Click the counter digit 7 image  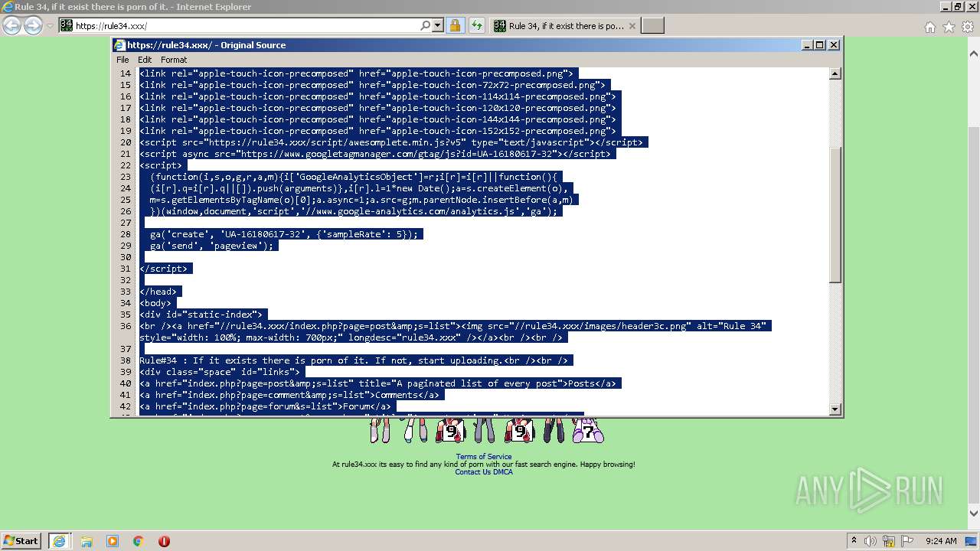(x=587, y=431)
